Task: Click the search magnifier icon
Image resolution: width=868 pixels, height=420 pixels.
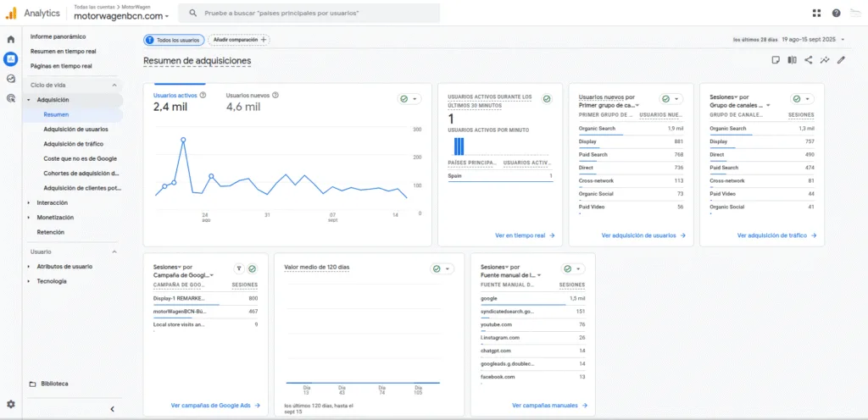Action: 192,13
